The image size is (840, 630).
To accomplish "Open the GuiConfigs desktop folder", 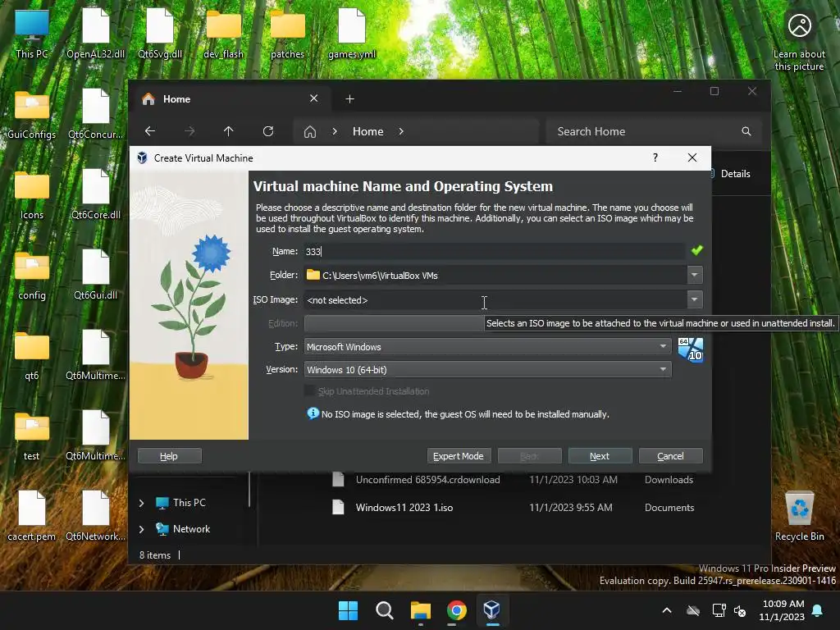I will (x=32, y=114).
